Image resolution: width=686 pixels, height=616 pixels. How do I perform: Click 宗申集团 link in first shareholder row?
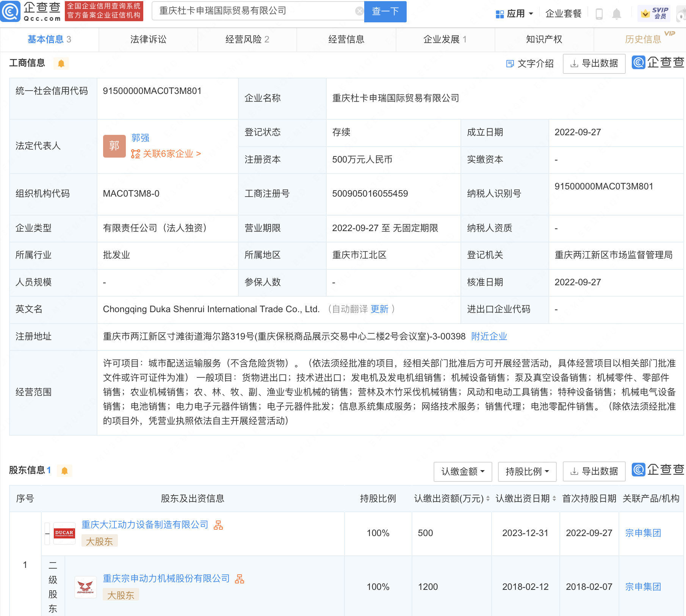click(643, 533)
